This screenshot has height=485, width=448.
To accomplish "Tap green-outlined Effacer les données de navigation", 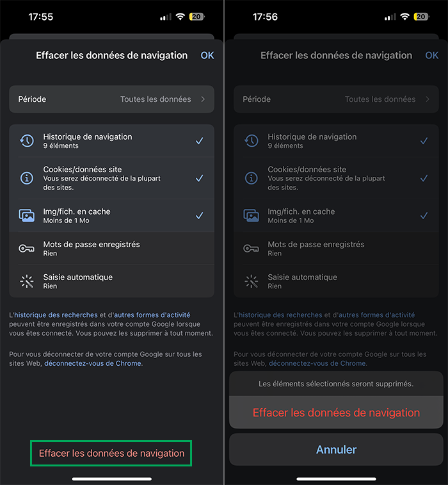I will click(111, 453).
